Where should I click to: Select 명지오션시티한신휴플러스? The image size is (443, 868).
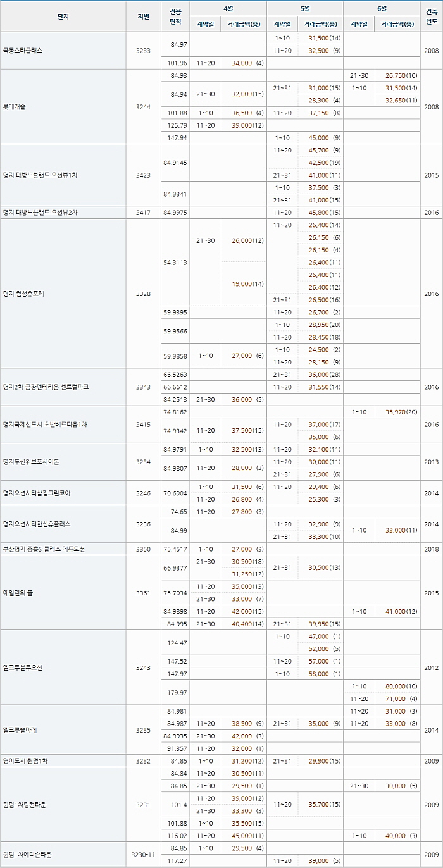[37, 524]
